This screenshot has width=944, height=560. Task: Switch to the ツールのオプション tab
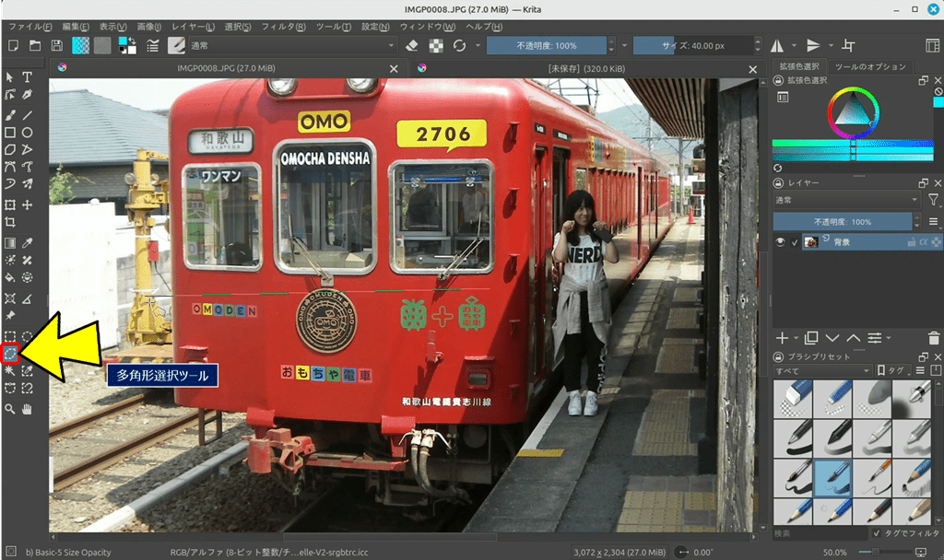point(870,67)
